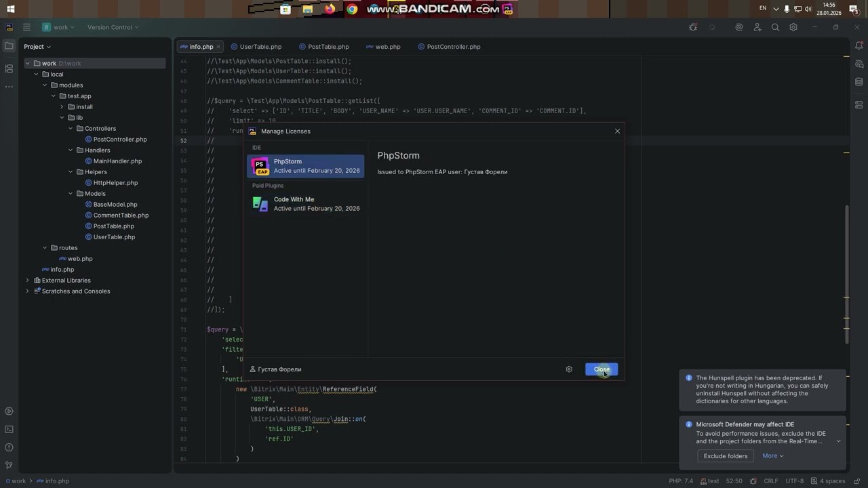Click the 52:50 caret position in status bar
Viewport: 868px width, 488px height.
pos(734,481)
